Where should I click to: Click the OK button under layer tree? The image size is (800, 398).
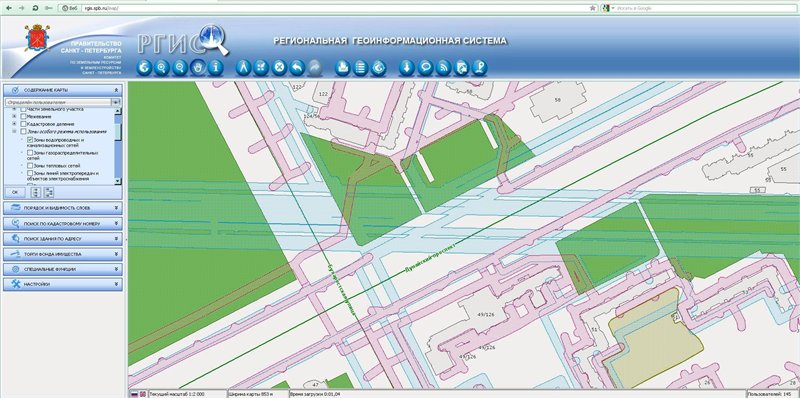coord(15,192)
